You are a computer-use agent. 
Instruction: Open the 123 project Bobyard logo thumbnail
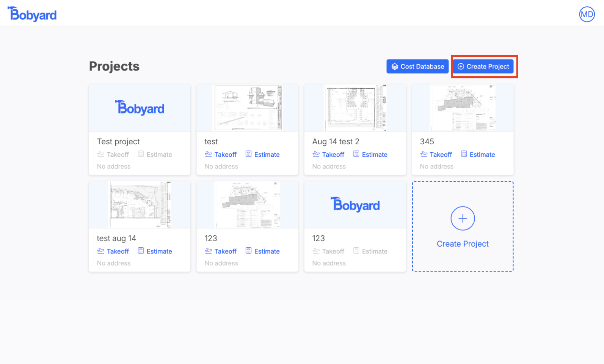[x=355, y=205]
